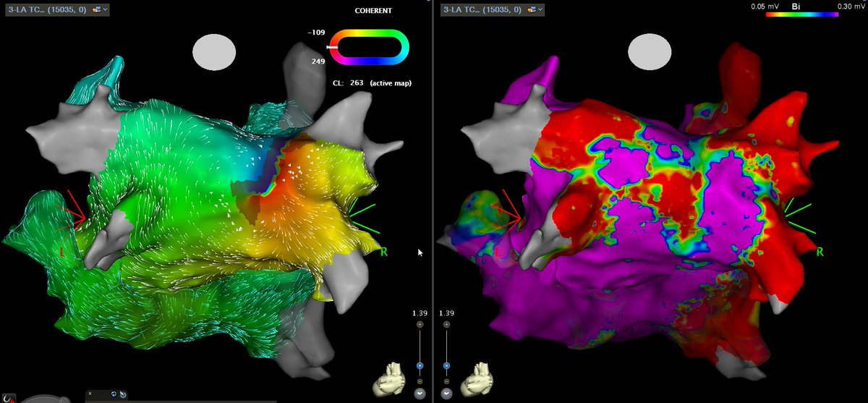Click the 249 color scale value
Image resolution: width=868 pixels, height=403 pixels.
(x=318, y=62)
